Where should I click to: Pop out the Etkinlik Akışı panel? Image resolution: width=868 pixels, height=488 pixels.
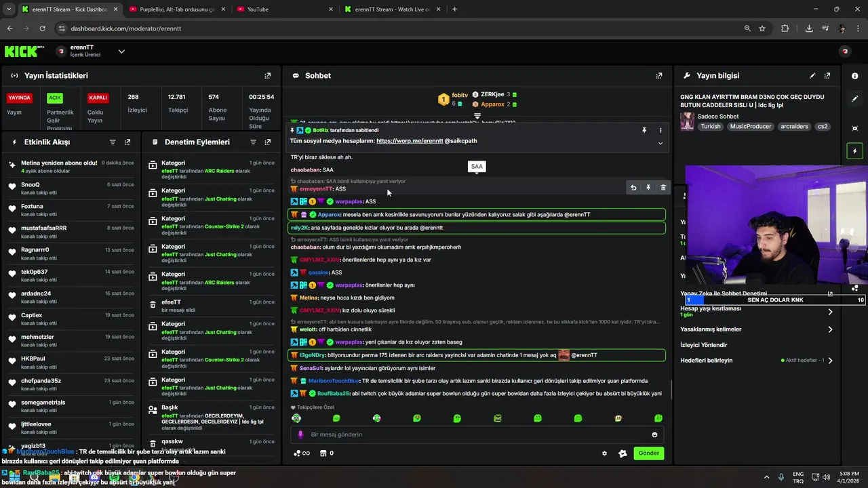(127, 142)
